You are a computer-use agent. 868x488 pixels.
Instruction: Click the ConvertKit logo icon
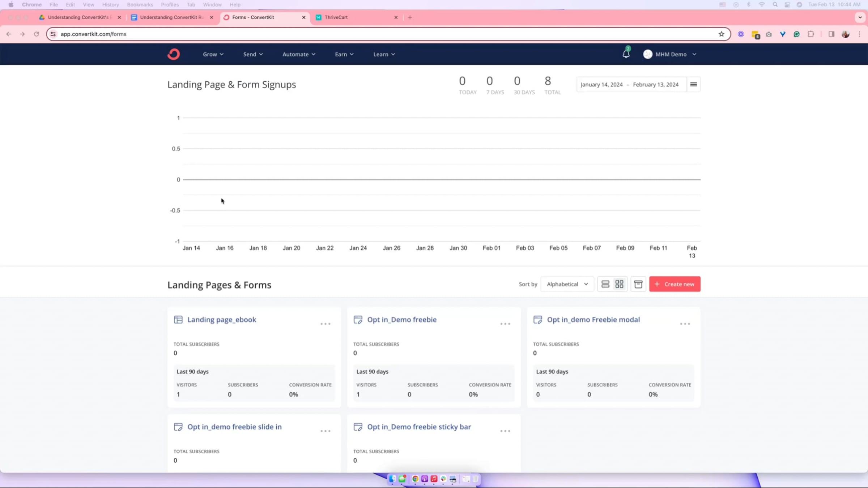pyautogui.click(x=174, y=54)
